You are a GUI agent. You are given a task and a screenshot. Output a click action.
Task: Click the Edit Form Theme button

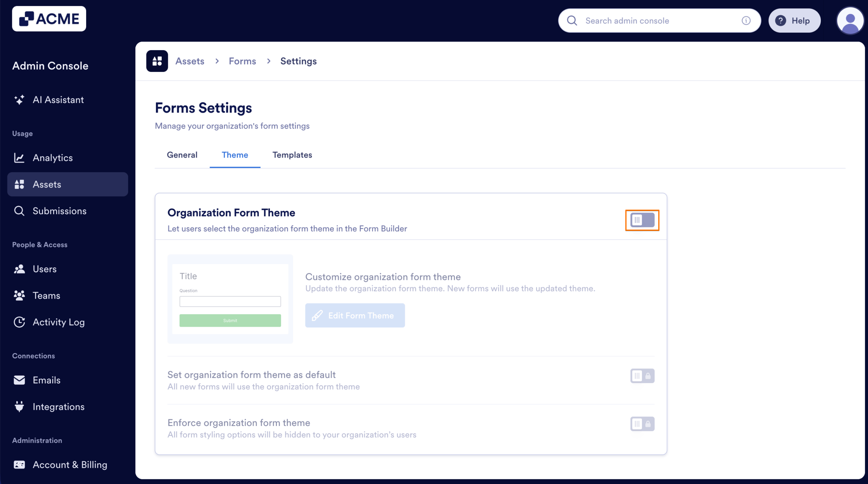click(355, 315)
